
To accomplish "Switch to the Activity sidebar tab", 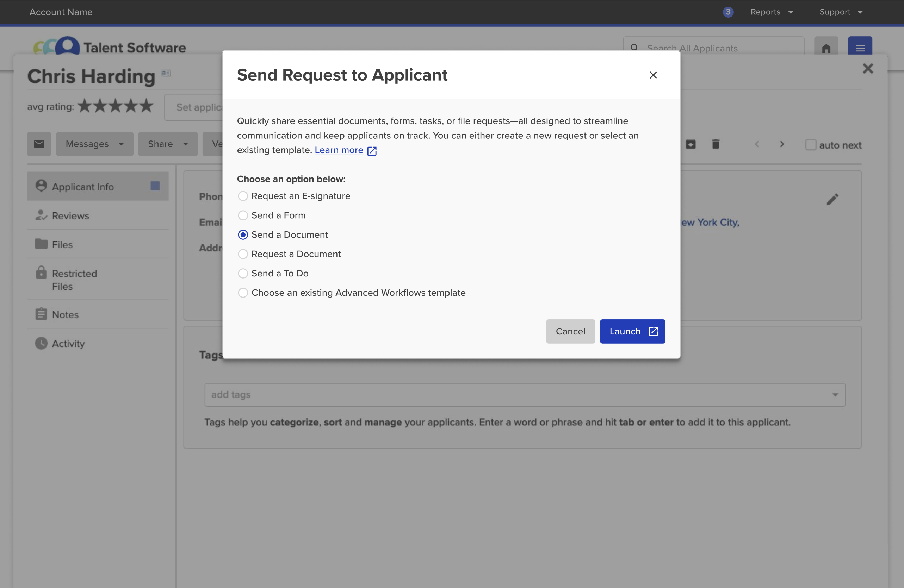I will 68,344.
